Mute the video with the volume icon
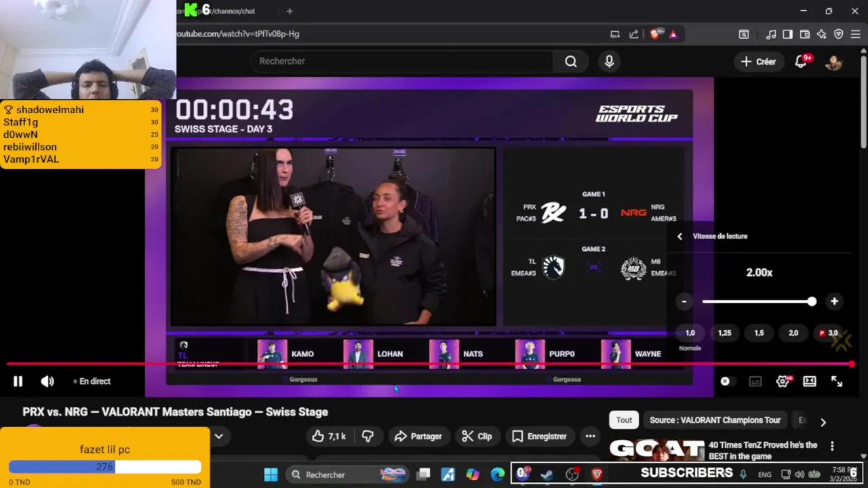Viewport: 868px width, 488px height. tap(47, 382)
